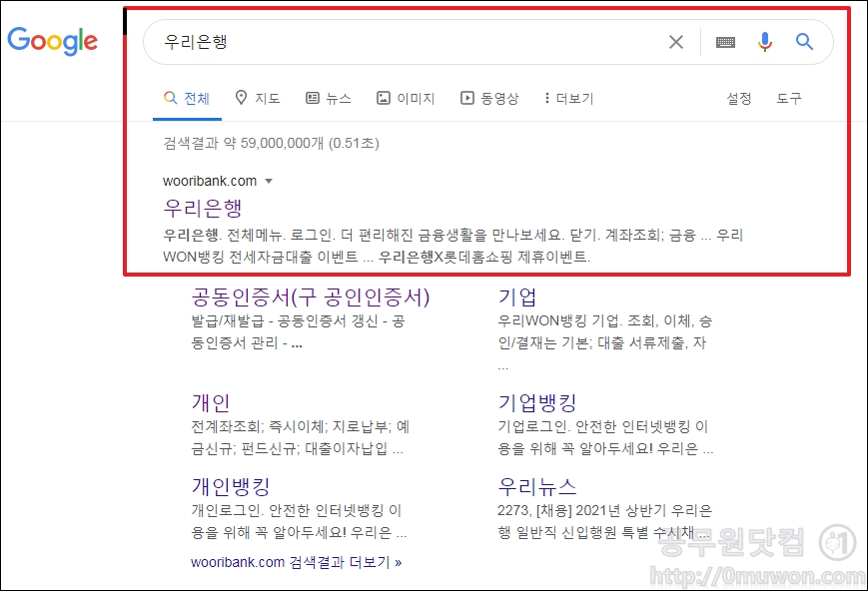This screenshot has height=591, width=868.
Task: Switch to the 동영상 tab
Action: point(489,99)
